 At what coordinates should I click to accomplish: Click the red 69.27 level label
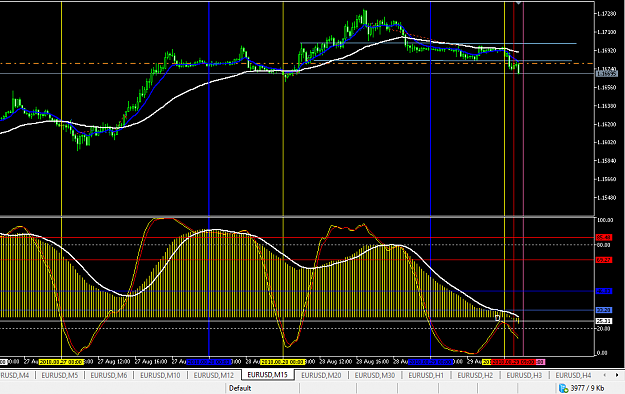coord(603,260)
